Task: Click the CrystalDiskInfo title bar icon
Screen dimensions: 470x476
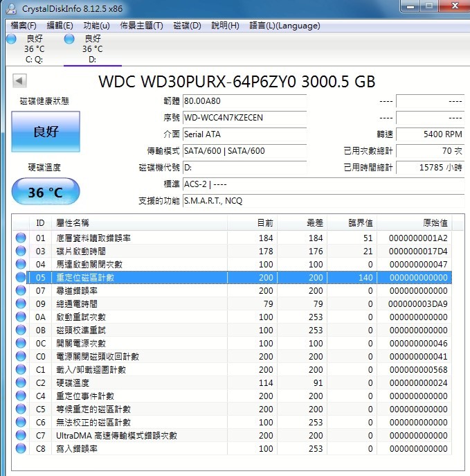Action: [11, 8]
